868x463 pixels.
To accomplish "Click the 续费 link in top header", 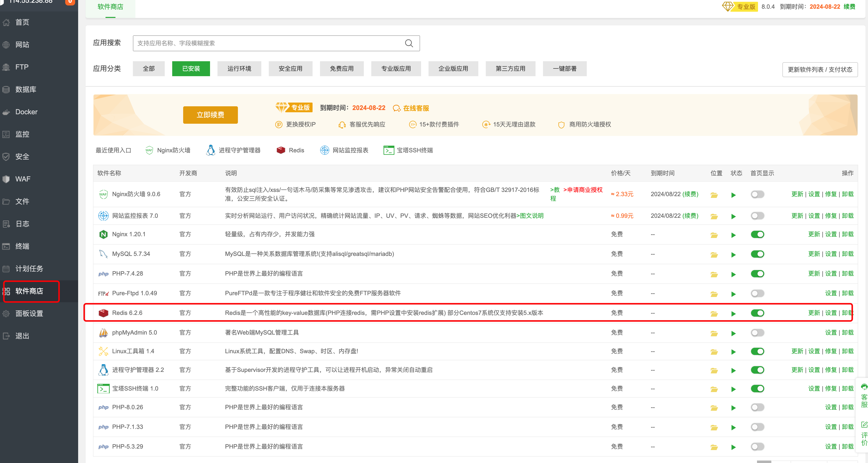I will point(849,6).
